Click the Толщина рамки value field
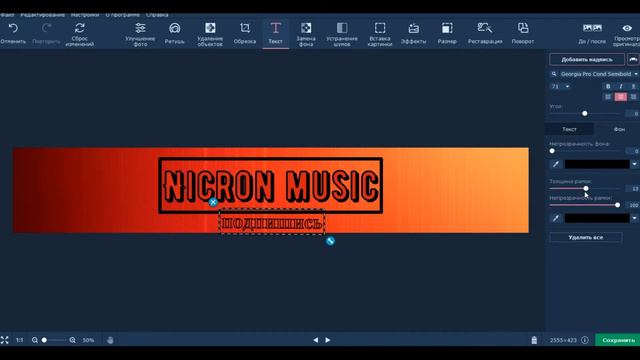 point(634,189)
